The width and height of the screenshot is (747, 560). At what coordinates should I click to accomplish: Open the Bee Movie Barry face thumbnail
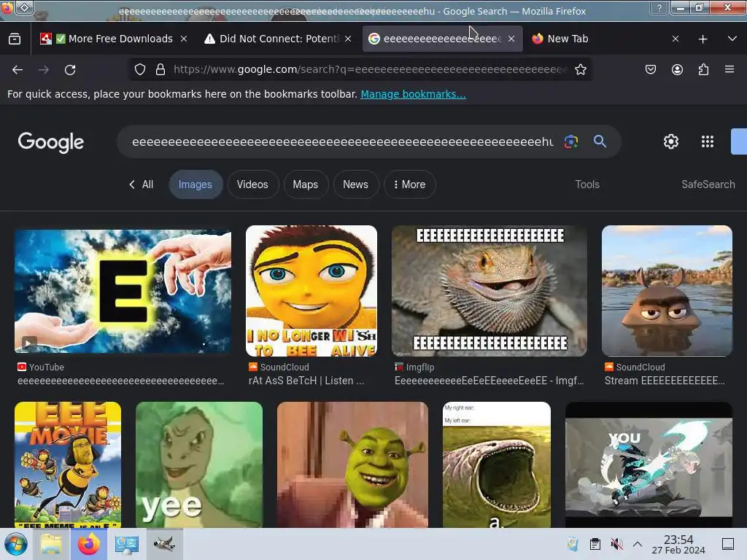[x=311, y=291]
